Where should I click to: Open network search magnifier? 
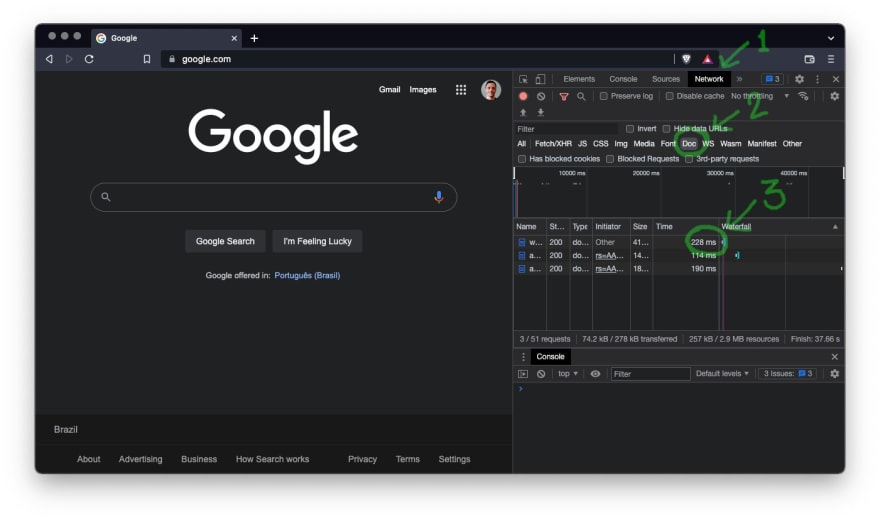tap(581, 96)
